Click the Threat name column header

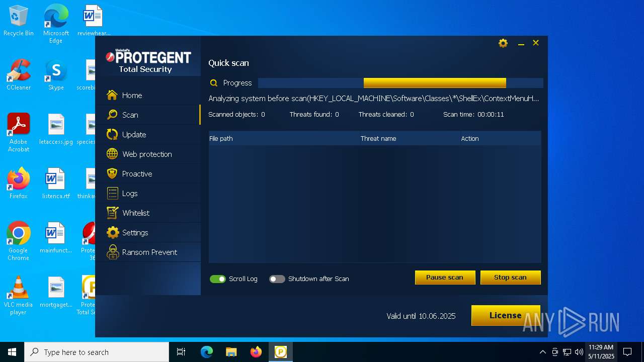(x=410, y=138)
